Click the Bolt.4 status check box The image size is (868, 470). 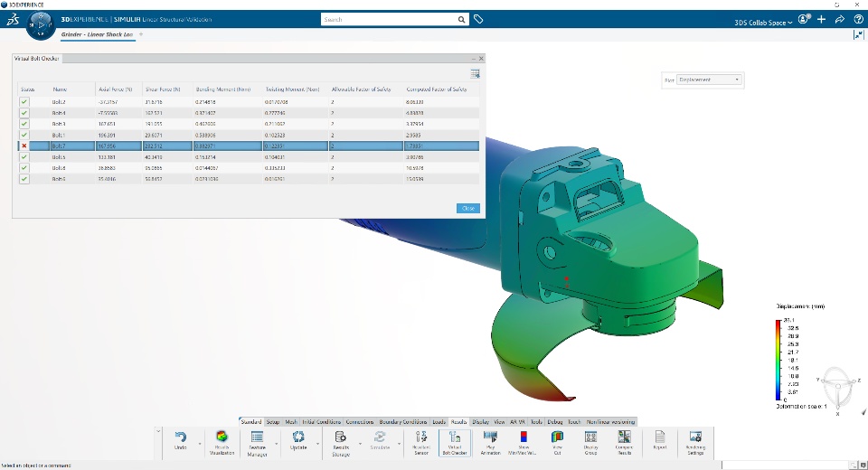point(24,113)
